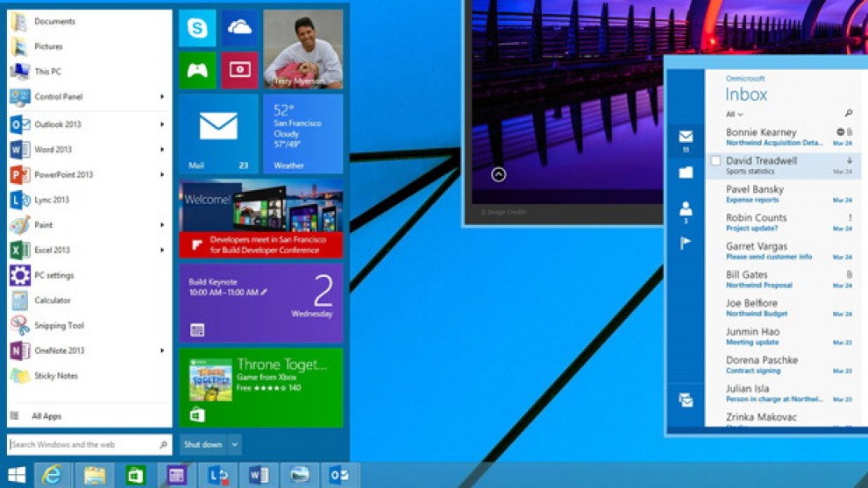Click the Windows Start button on taskbar

[17, 475]
